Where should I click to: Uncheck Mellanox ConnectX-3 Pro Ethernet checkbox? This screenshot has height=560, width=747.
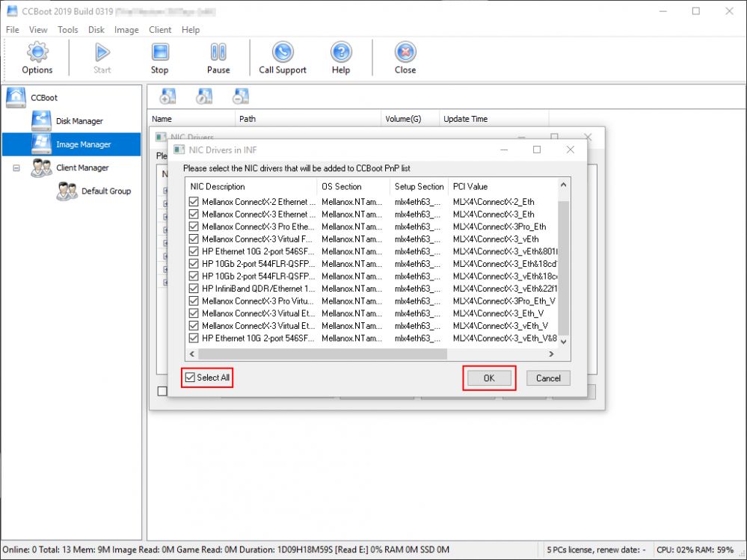pos(194,227)
